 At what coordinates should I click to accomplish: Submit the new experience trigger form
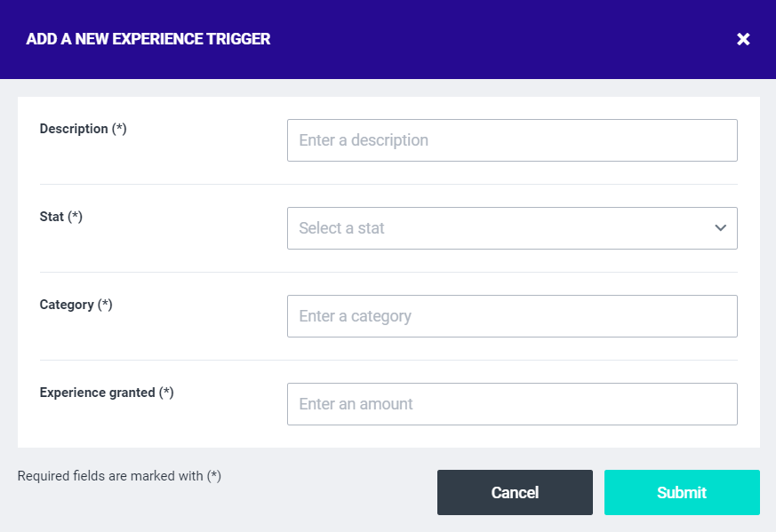point(682,493)
